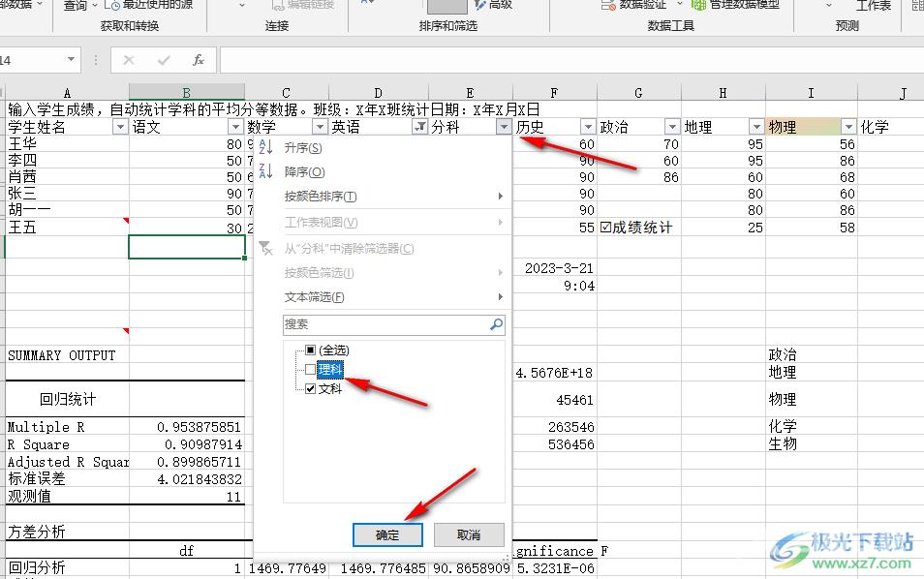The width and height of the screenshot is (924, 579).
Task: Click the Name Box field
Action: click(31, 60)
